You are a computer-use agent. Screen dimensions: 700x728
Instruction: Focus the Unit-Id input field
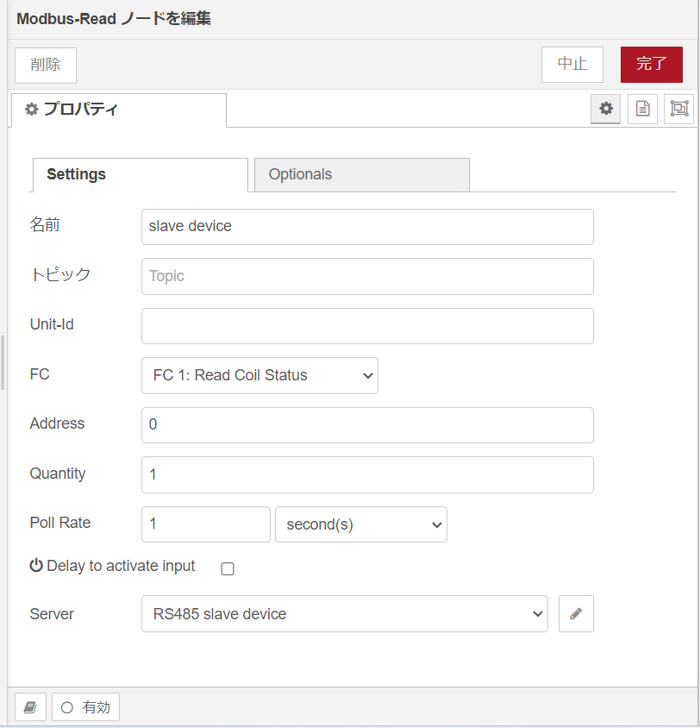[367, 326]
